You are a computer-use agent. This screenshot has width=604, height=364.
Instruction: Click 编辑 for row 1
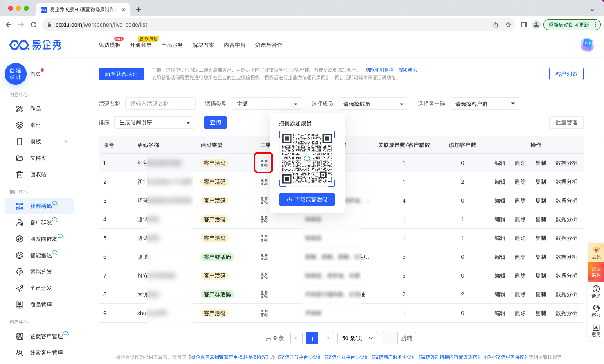(500, 163)
